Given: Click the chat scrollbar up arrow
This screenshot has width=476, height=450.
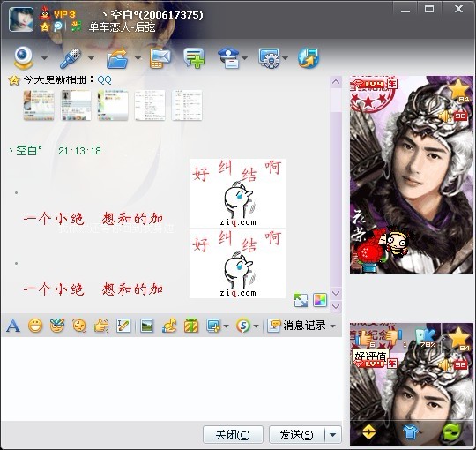Looking at the screenshot, I should (336, 82).
